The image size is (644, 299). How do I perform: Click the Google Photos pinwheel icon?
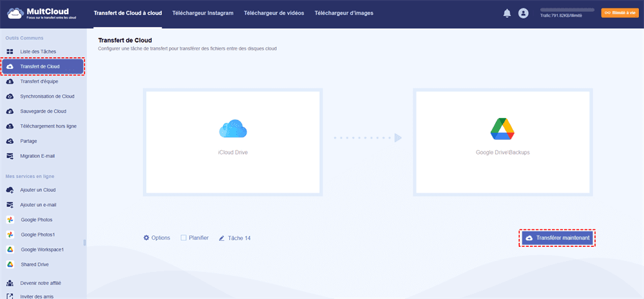(x=10, y=220)
